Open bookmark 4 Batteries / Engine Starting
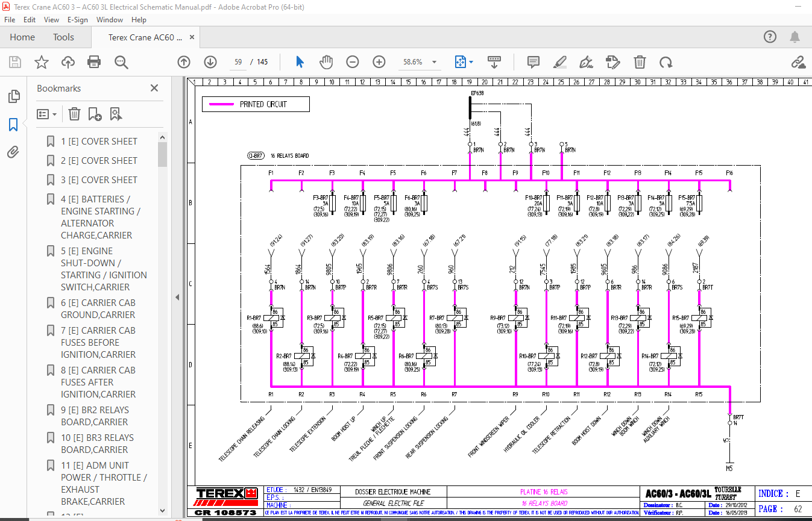The image size is (812, 521). click(101, 217)
